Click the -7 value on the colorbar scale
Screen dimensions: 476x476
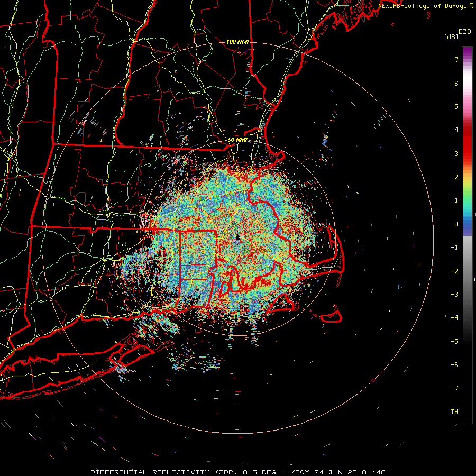tap(454, 388)
